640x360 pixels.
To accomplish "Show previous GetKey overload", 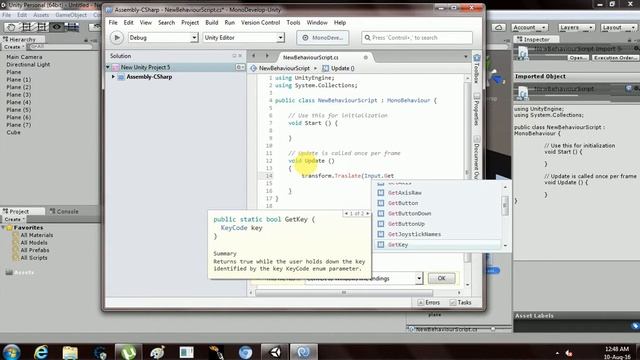I will (x=346, y=213).
